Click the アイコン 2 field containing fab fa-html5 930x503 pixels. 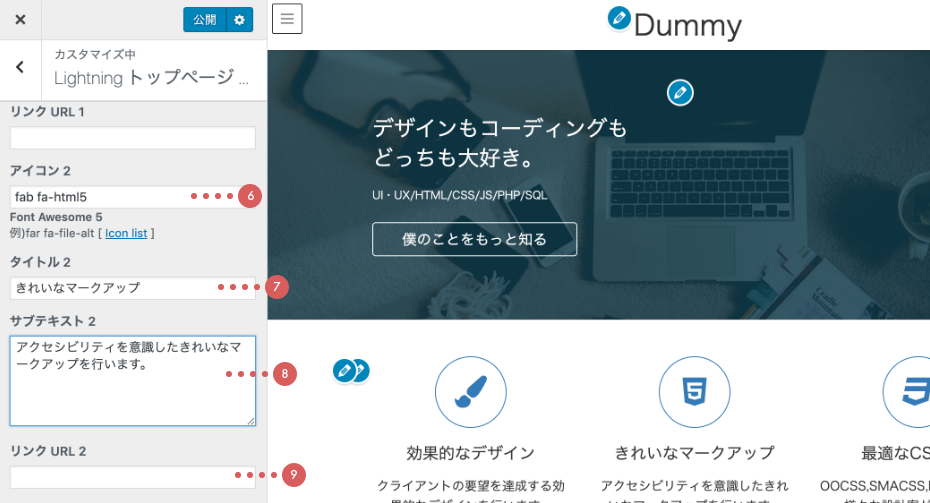point(100,197)
